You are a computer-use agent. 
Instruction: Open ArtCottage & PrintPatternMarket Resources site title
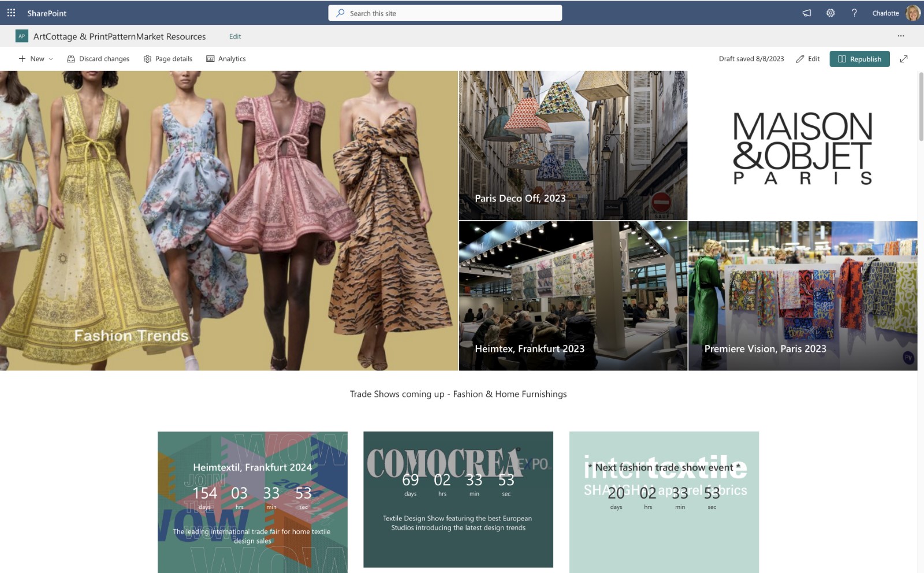[x=120, y=36]
